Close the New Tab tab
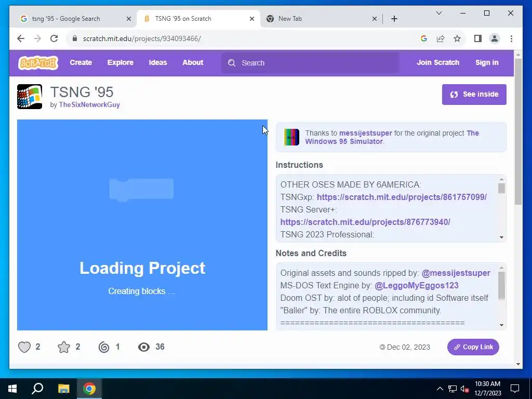 375,19
